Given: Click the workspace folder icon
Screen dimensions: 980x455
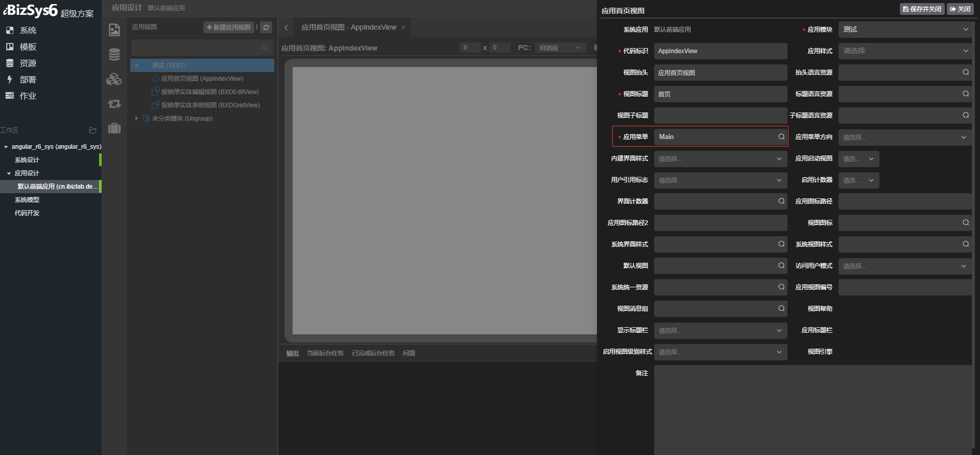Looking at the screenshot, I should (x=92, y=130).
